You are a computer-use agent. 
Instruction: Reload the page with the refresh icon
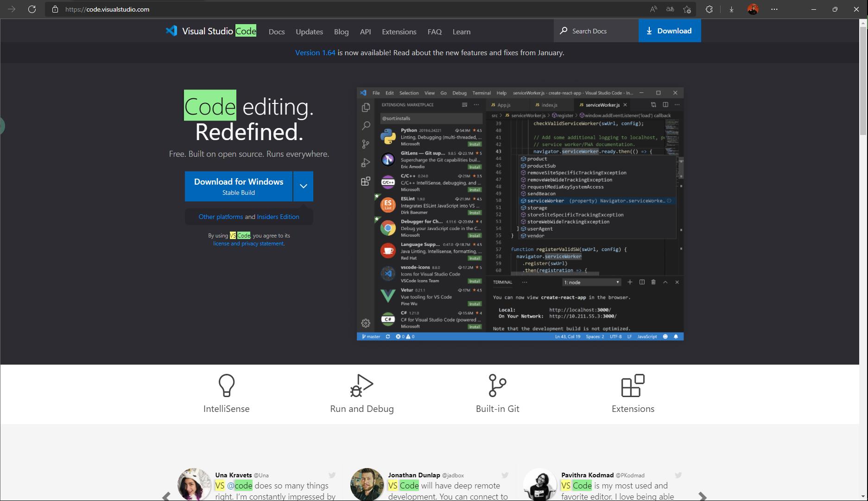point(32,9)
